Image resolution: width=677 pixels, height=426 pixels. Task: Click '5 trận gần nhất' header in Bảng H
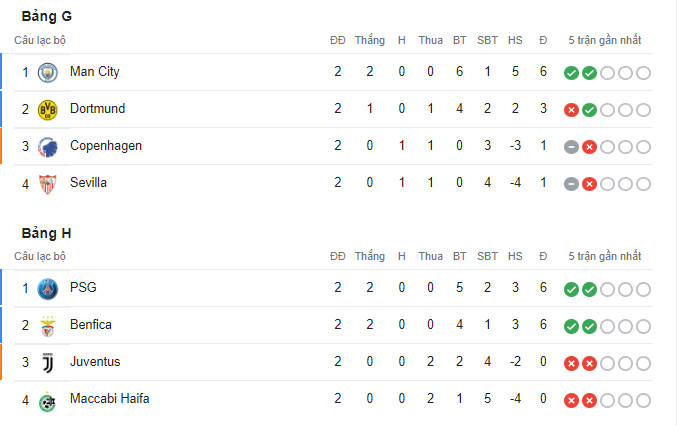604,256
